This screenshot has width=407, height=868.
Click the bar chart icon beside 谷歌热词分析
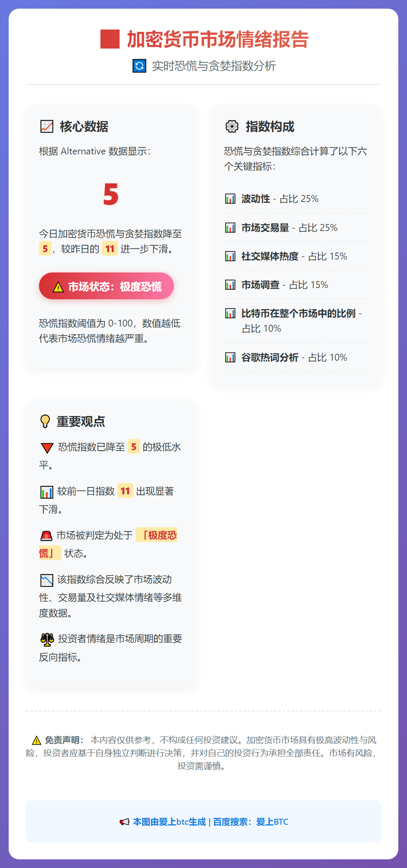(230, 357)
